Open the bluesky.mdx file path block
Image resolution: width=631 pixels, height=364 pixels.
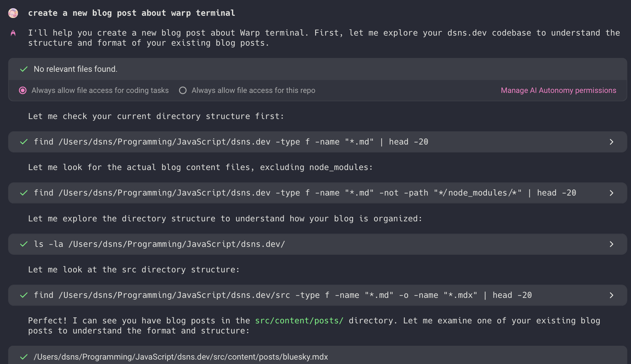181,357
